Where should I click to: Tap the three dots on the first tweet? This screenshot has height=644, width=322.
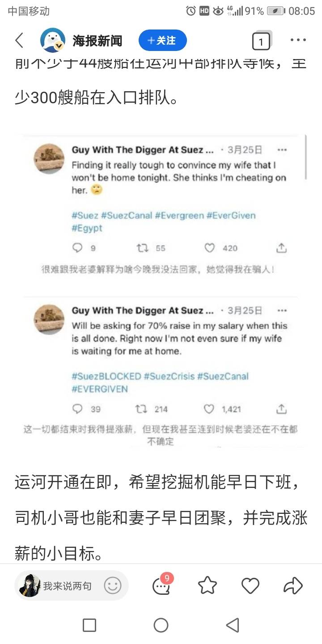point(282,150)
